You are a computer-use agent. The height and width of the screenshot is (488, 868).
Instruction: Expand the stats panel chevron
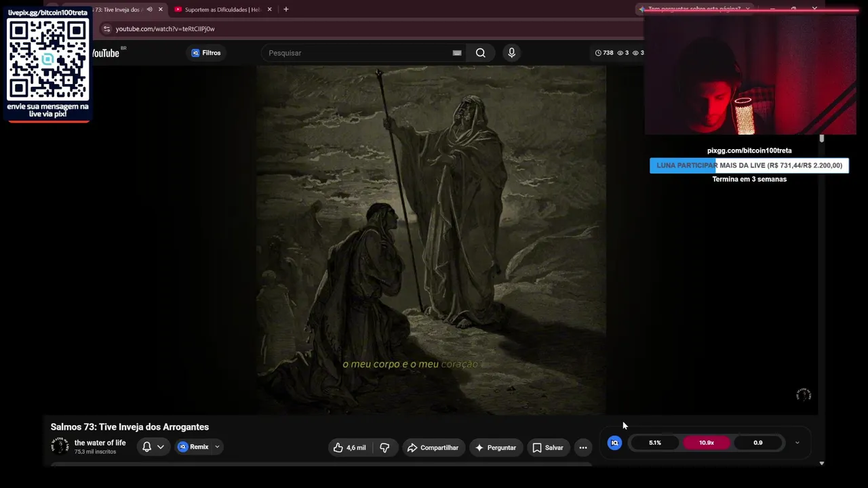tap(797, 443)
